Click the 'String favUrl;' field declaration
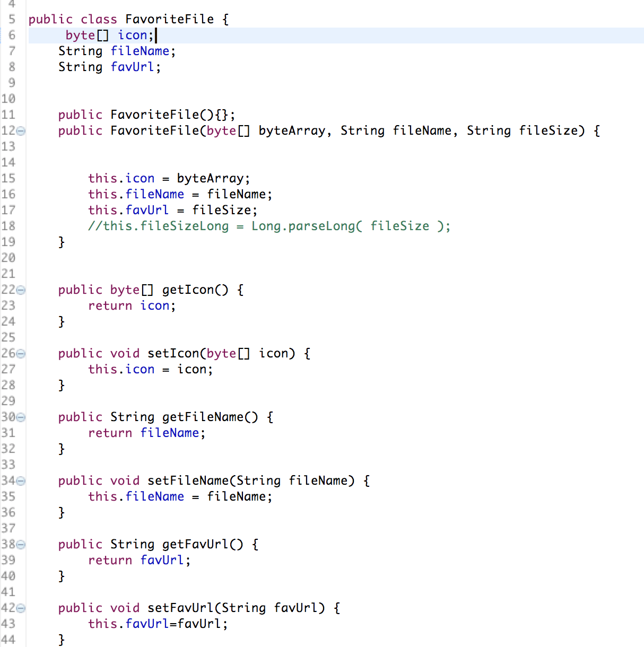644x647 pixels. (109, 67)
